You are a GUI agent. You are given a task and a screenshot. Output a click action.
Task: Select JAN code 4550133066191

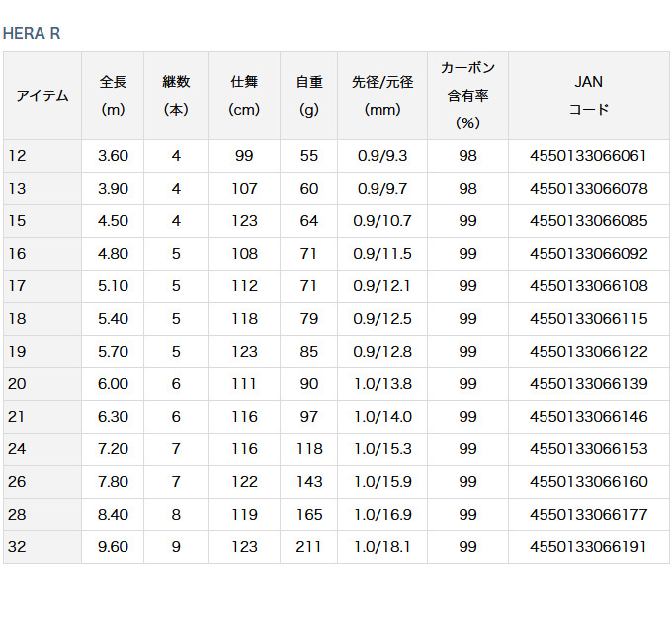tap(588, 547)
